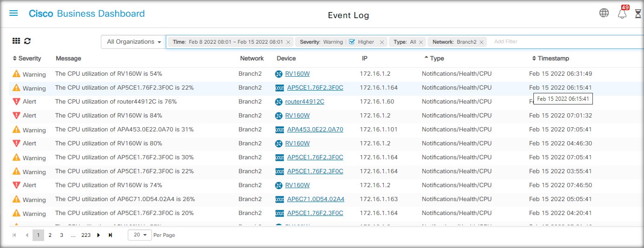Refresh the event log table
Viewport: 644px width, 248px height.
coord(27,41)
